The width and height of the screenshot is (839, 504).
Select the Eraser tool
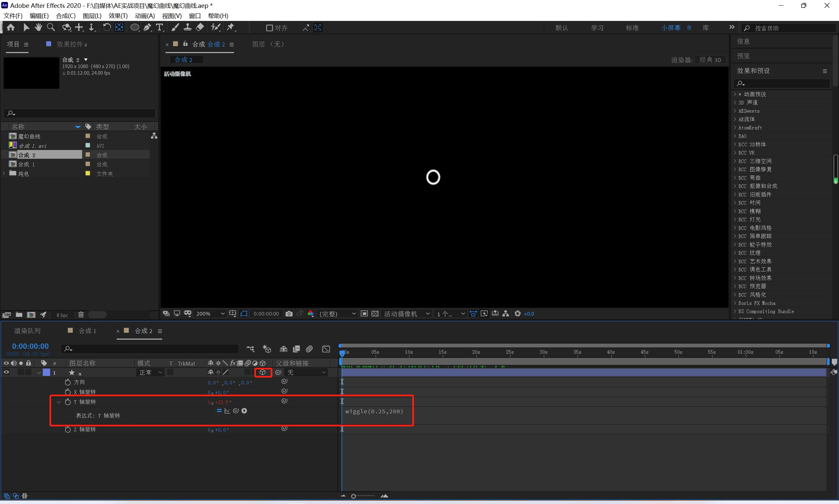[200, 28]
